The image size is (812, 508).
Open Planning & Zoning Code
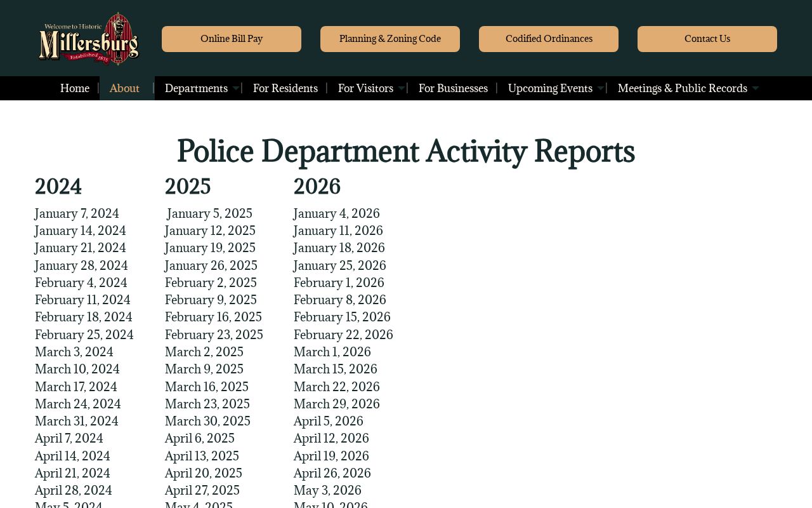tap(390, 39)
